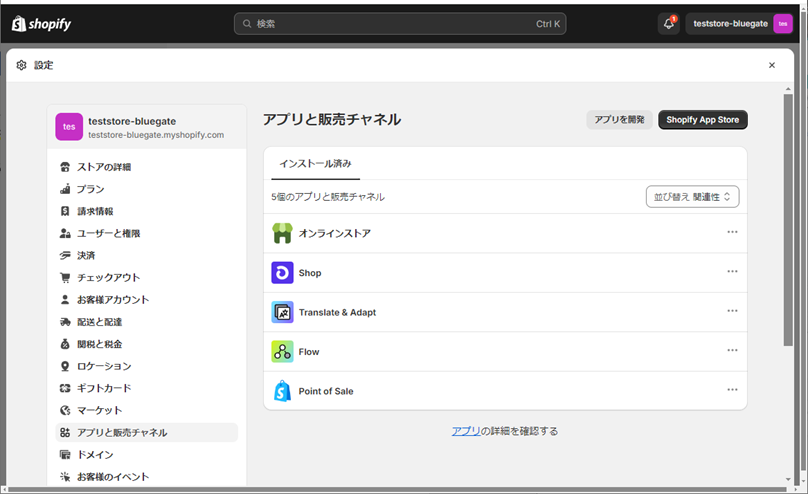Click the Shop app icon
This screenshot has height=494, width=808.
coord(282,273)
